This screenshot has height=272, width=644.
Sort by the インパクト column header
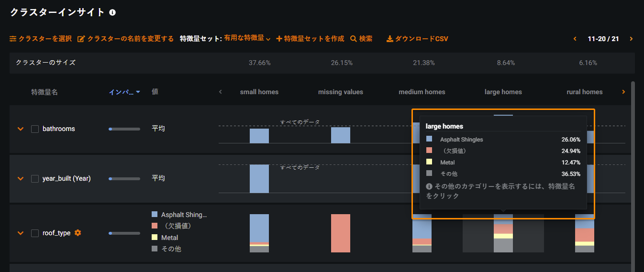click(x=124, y=92)
